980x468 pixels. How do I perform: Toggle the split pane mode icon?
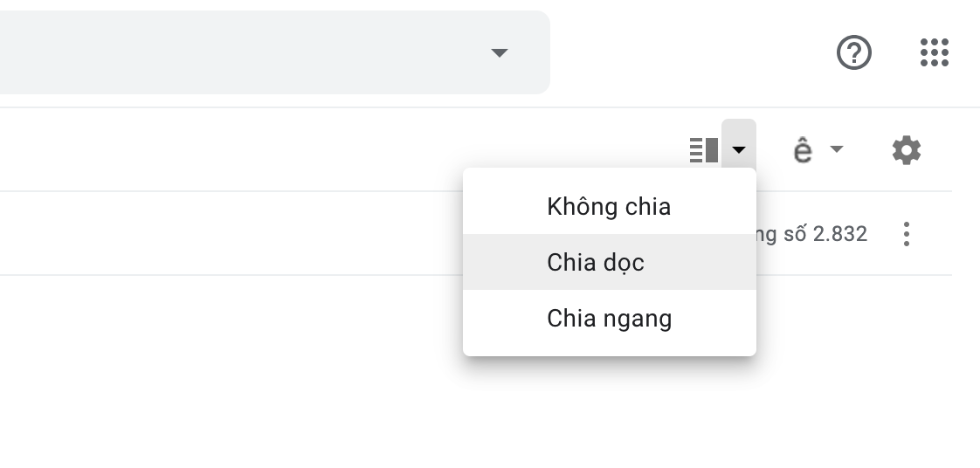704,150
